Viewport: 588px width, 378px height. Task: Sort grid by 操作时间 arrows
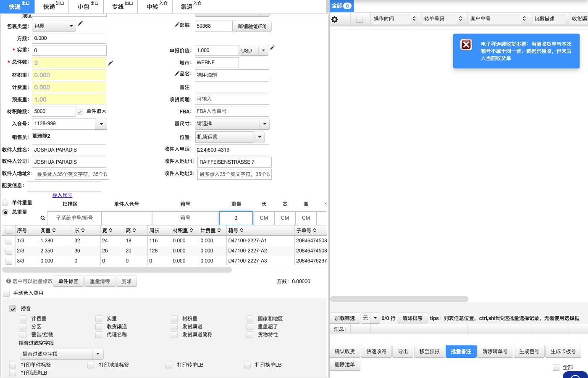pos(414,19)
